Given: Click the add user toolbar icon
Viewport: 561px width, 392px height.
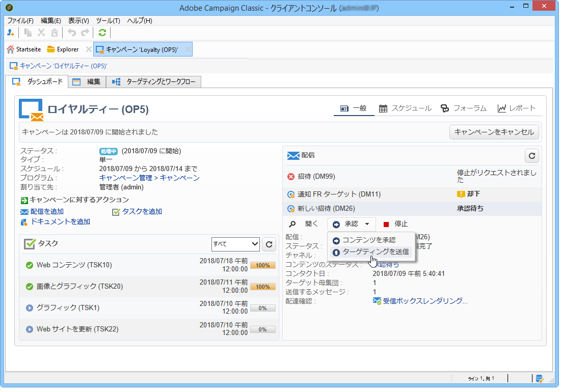Looking at the screenshot, I should 10,33.
